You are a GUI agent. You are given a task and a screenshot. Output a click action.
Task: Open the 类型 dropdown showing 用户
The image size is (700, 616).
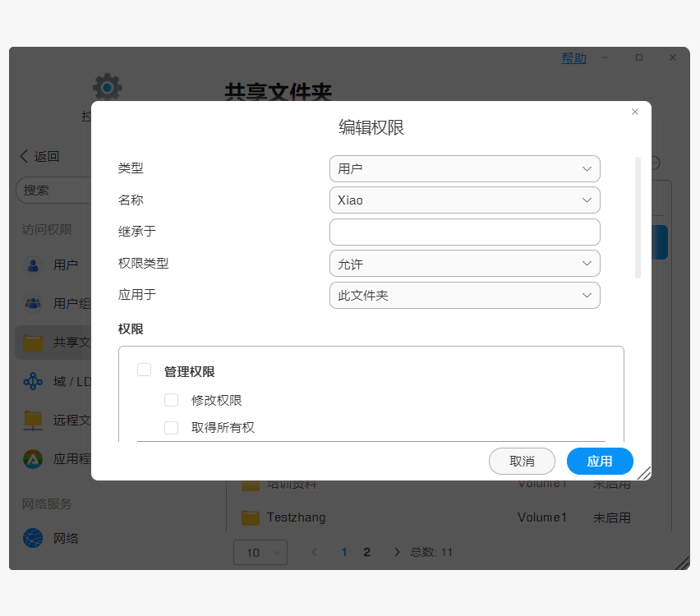click(x=464, y=168)
